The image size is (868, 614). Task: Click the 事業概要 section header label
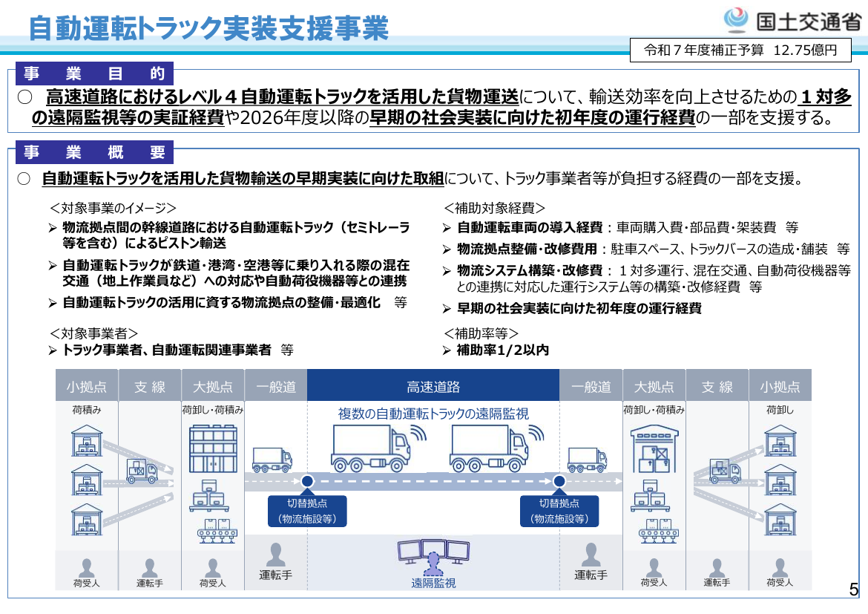(95, 152)
